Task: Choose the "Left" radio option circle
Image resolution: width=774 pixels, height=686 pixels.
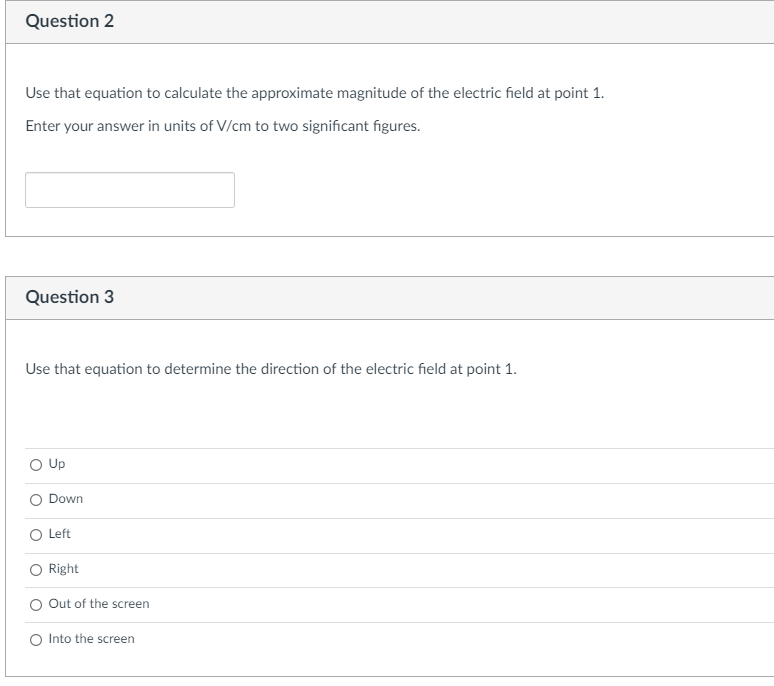Action: pyautogui.click(x=36, y=535)
